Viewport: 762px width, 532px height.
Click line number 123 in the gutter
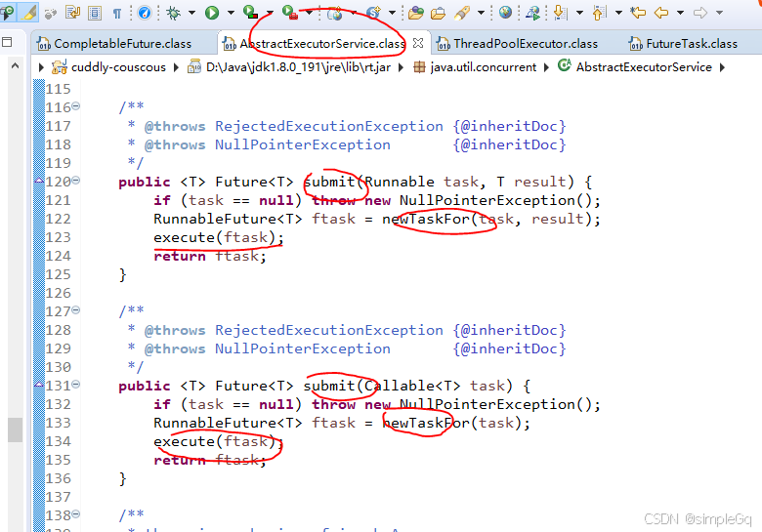(59, 237)
